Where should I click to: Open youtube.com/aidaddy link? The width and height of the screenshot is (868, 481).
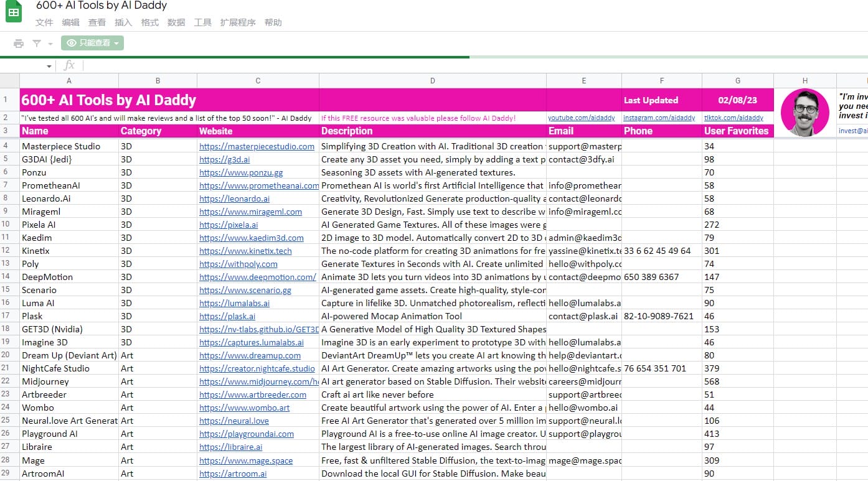click(582, 118)
